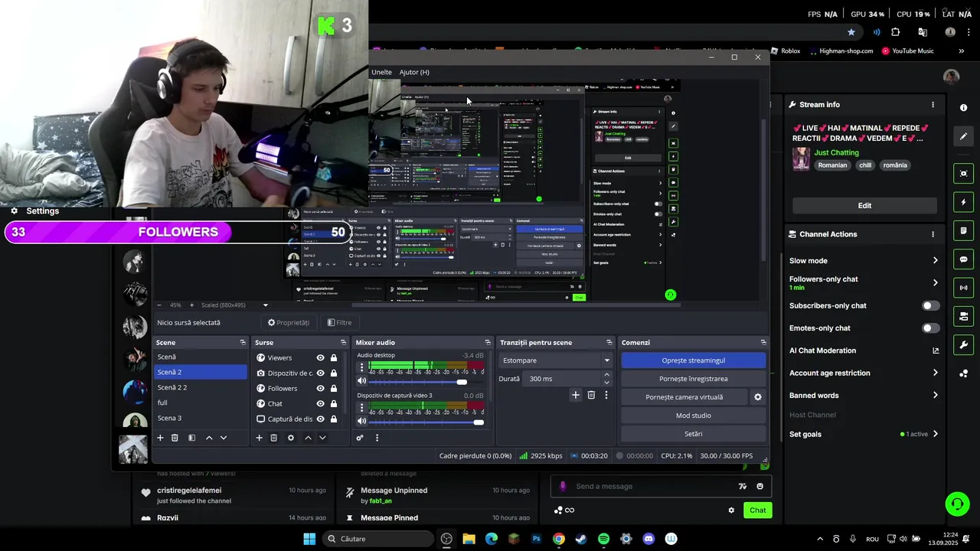Add a new source in Surse panel
980x551 pixels.
coord(259,438)
